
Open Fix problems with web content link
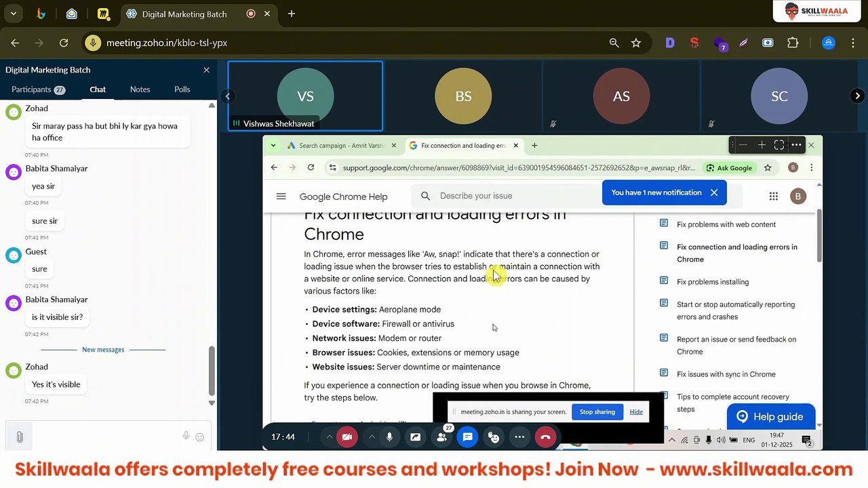(726, 224)
